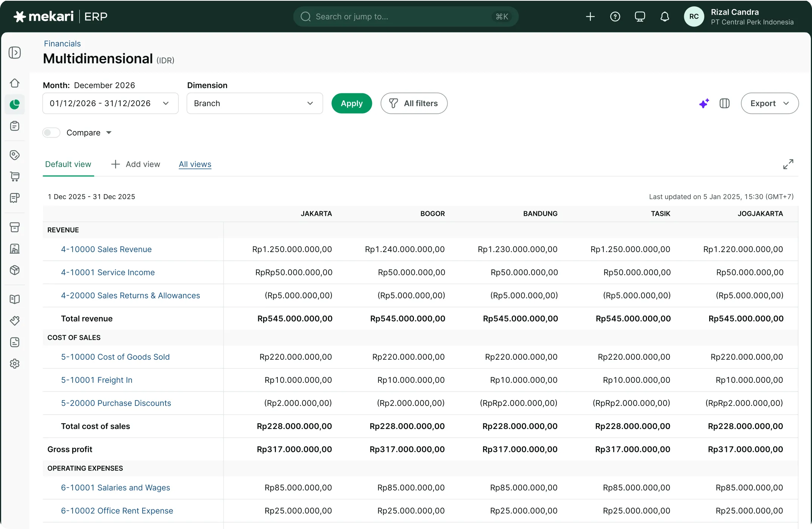
Task: Open the All views link
Action: (195, 164)
